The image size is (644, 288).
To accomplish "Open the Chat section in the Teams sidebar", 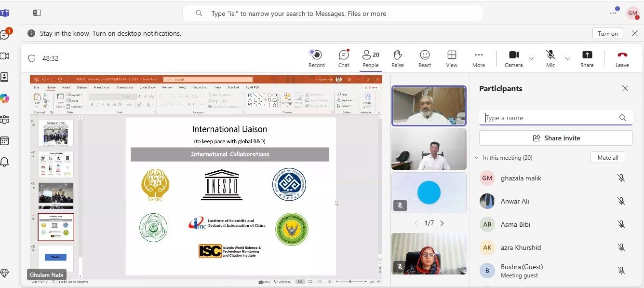I will click(5, 34).
